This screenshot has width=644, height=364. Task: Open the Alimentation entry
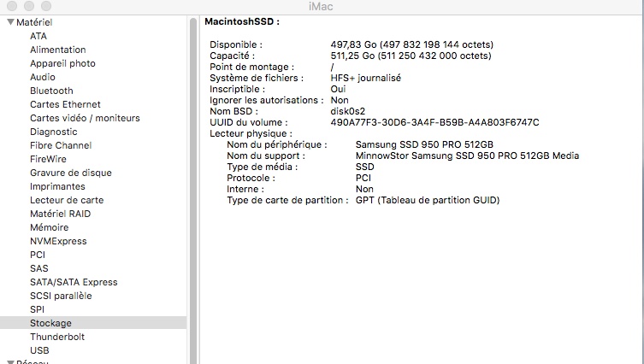point(58,50)
